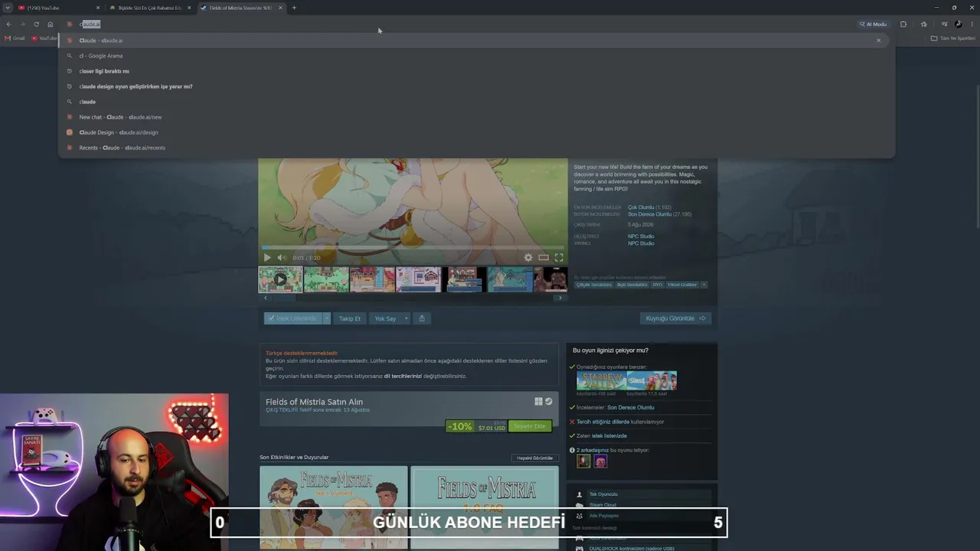
Task: Reload the page with the refresh icon
Action: pyautogui.click(x=36, y=24)
